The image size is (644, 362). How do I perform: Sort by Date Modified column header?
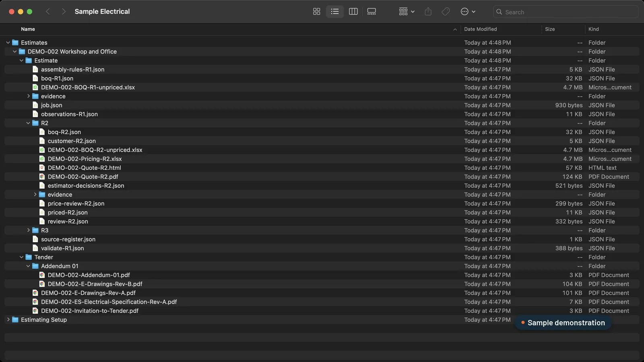(480, 29)
